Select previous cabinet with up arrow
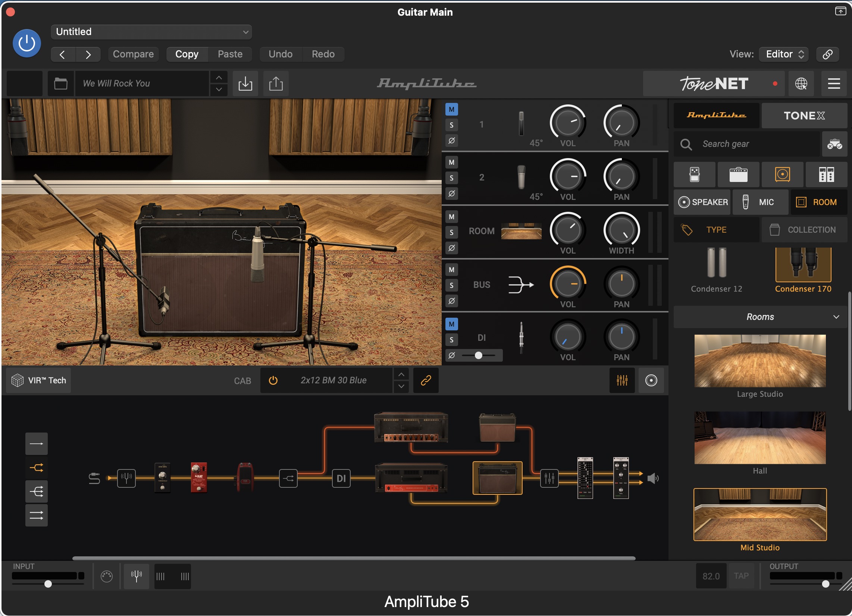The height and width of the screenshot is (616, 852). tap(401, 374)
